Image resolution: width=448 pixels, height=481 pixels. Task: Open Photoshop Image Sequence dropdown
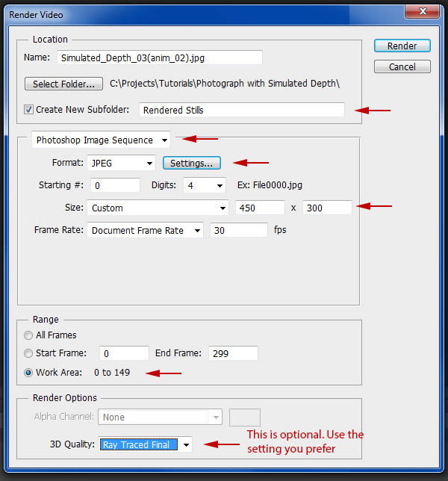[102, 140]
